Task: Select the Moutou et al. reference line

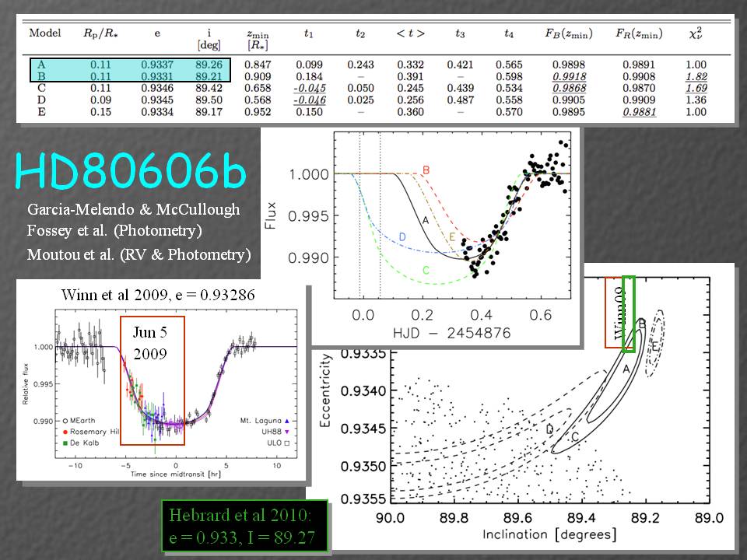Action: [139, 254]
